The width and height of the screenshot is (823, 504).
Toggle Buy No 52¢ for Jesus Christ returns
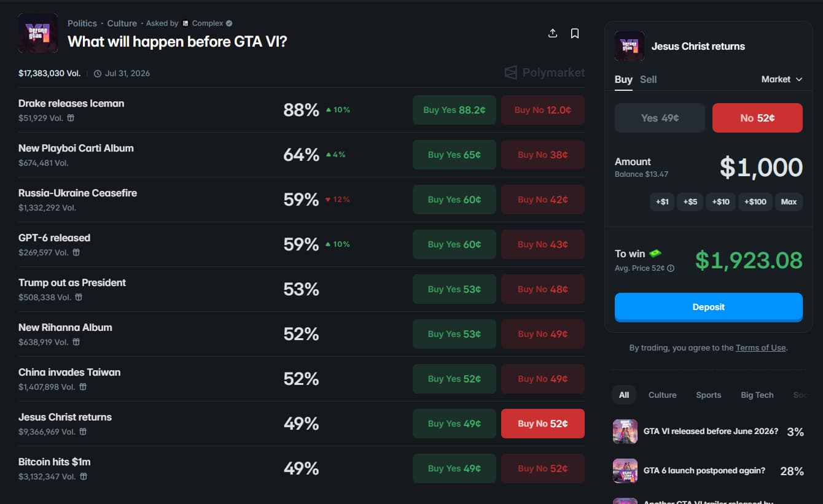coord(542,424)
